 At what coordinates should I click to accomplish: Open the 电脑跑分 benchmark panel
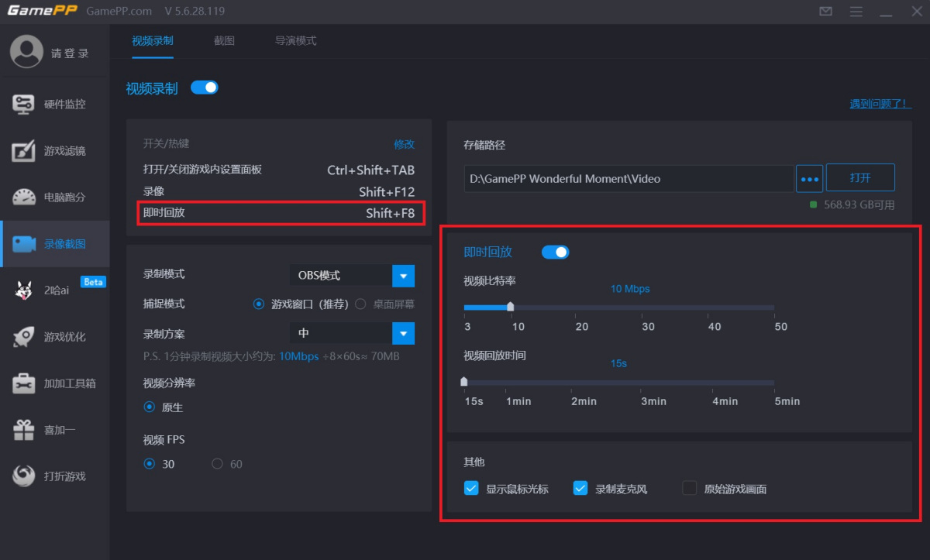tap(54, 197)
